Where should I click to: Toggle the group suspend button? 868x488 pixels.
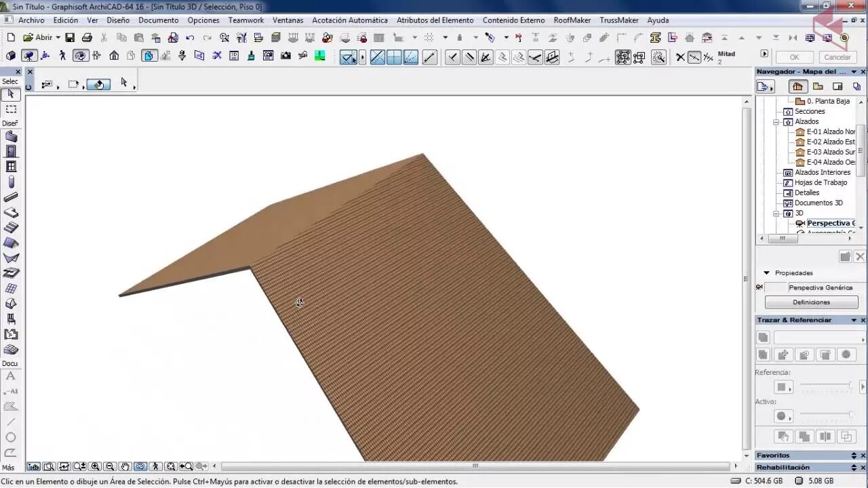click(623, 58)
